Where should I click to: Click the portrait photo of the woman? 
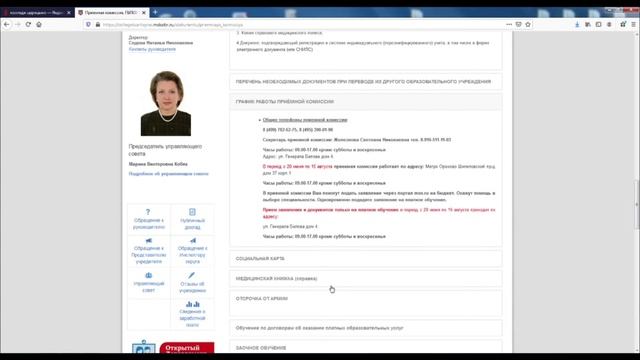pos(166,103)
